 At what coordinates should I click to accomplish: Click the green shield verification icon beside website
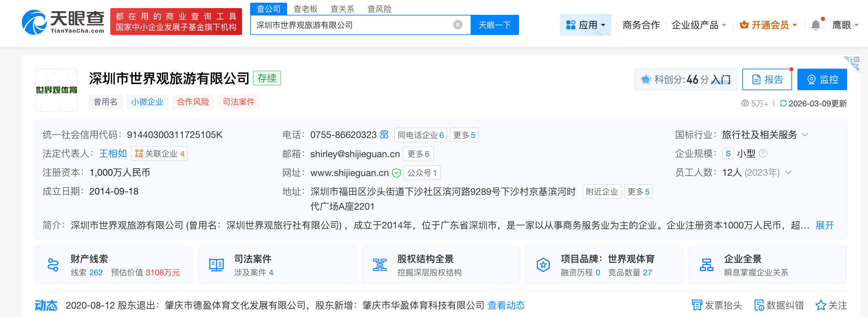[x=396, y=173]
